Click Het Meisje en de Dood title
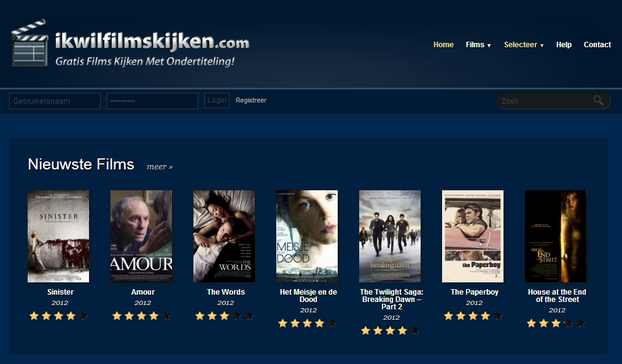622x364 pixels. click(x=308, y=296)
